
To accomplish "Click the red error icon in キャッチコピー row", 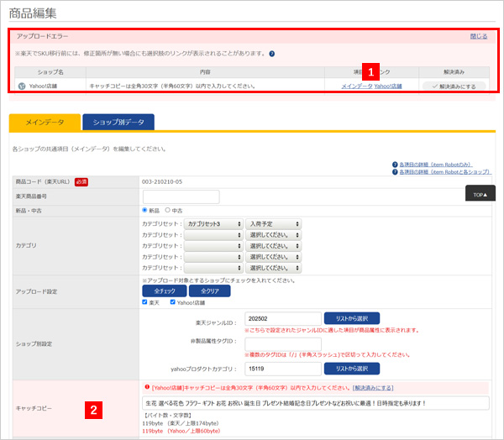I will [147, 389].
